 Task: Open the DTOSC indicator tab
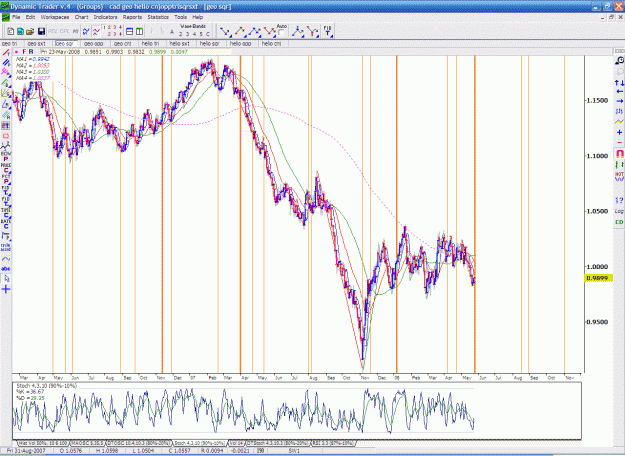point(138,443)
